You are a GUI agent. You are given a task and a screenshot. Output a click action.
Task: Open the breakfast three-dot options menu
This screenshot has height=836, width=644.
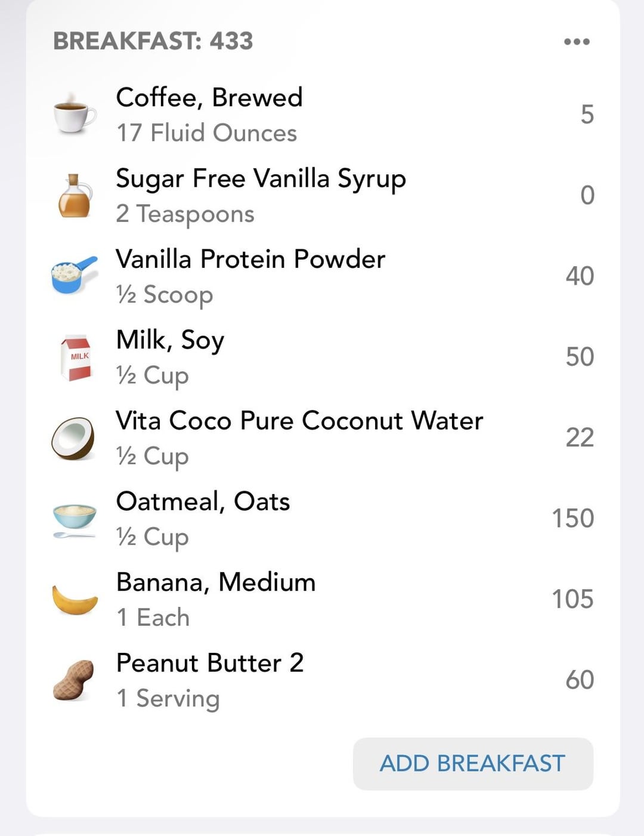click(577, 42)
